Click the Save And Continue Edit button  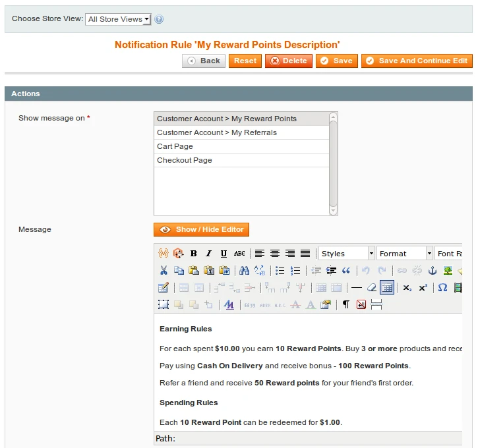[417, 61]
